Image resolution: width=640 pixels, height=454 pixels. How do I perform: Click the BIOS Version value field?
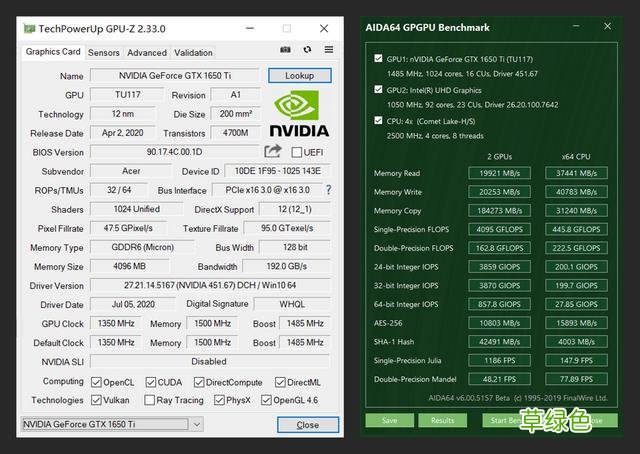175,152
